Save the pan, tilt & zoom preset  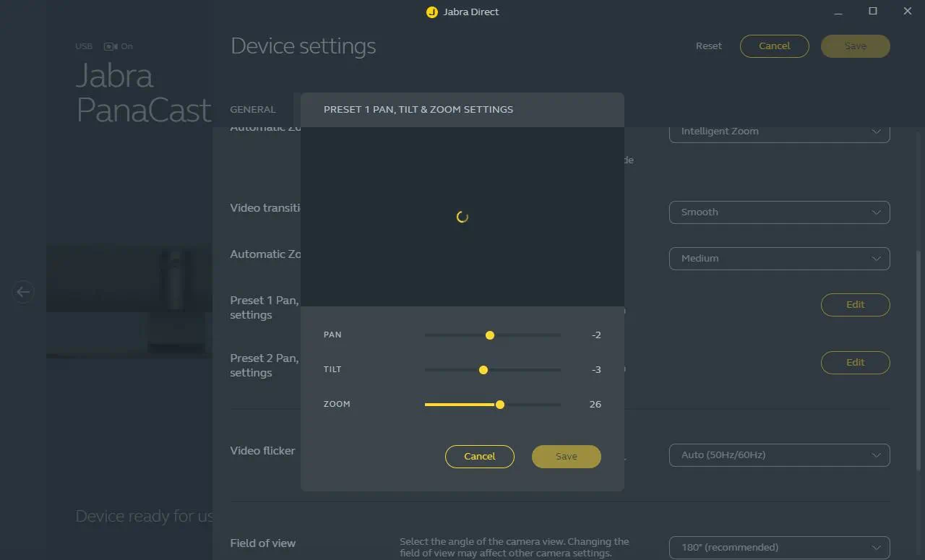pos(567,457)
